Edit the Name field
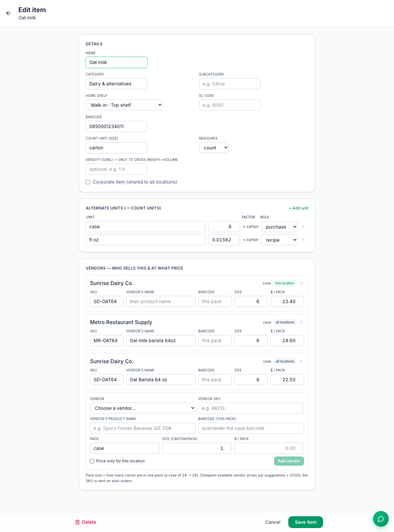 pos(117,62)
